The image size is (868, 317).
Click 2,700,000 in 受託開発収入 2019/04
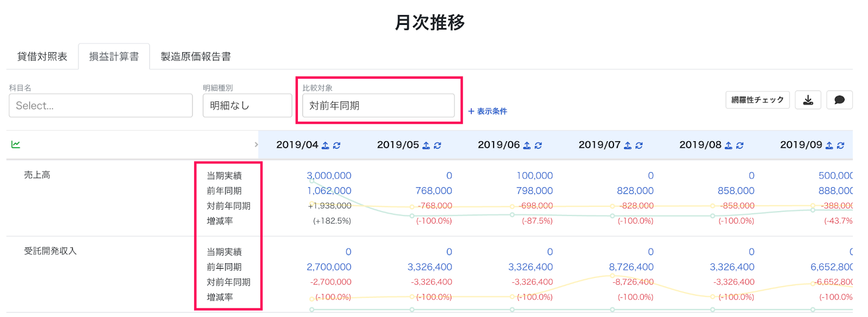click(329, 267)
